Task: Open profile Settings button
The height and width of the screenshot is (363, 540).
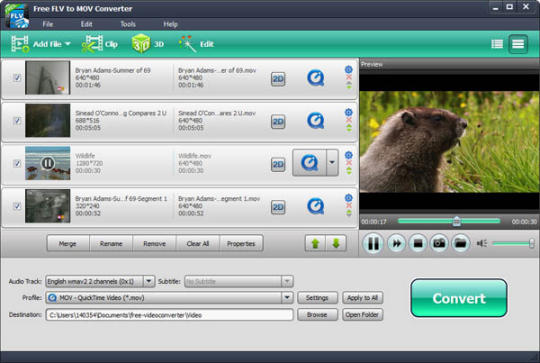Action: coord(317,298)
